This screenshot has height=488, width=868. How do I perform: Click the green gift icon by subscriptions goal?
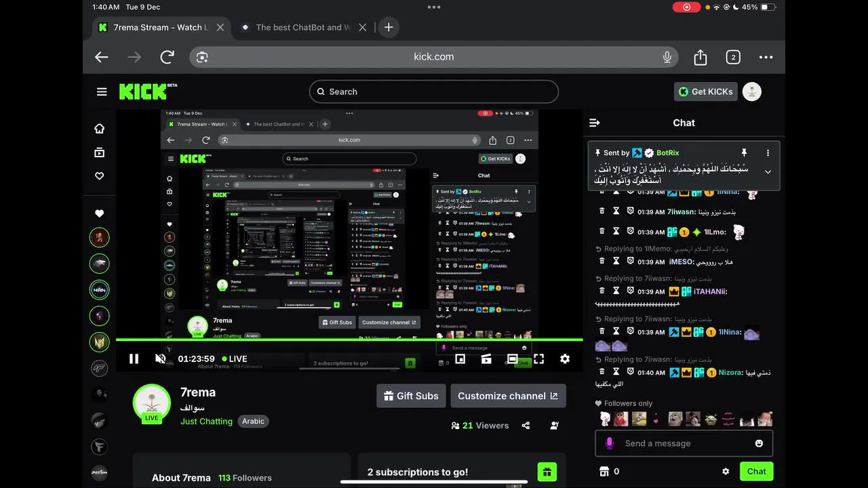pyautogui.click(x=547, y=472)
